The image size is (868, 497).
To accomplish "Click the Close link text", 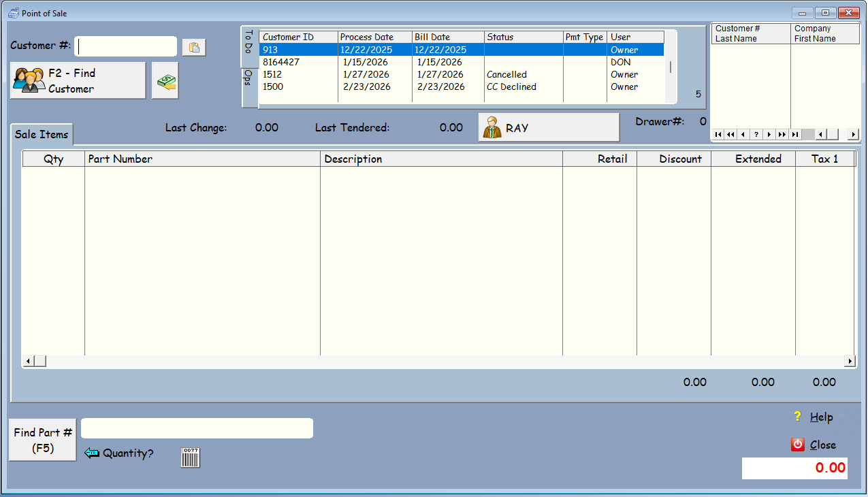I will [x=823, y=445].
